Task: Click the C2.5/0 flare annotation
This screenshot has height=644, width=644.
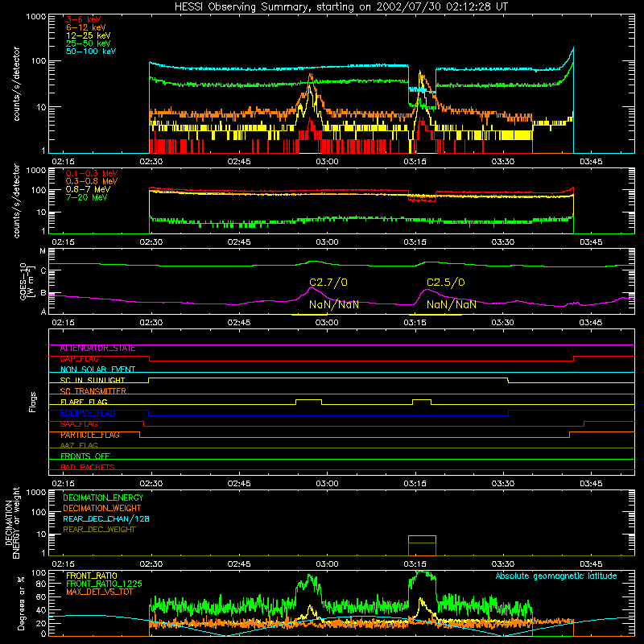Action: 446,283
